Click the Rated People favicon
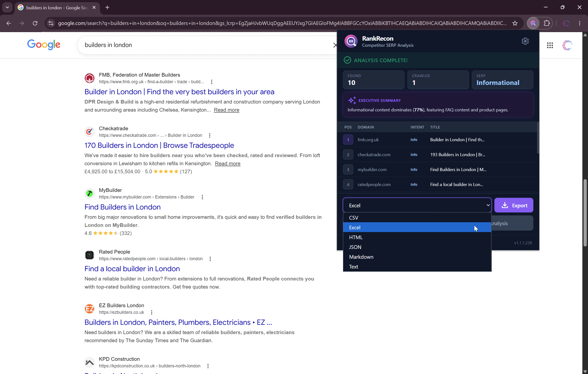Image resolution: width=588 pixels, height=374 pixels. click(x=89, y=255)
